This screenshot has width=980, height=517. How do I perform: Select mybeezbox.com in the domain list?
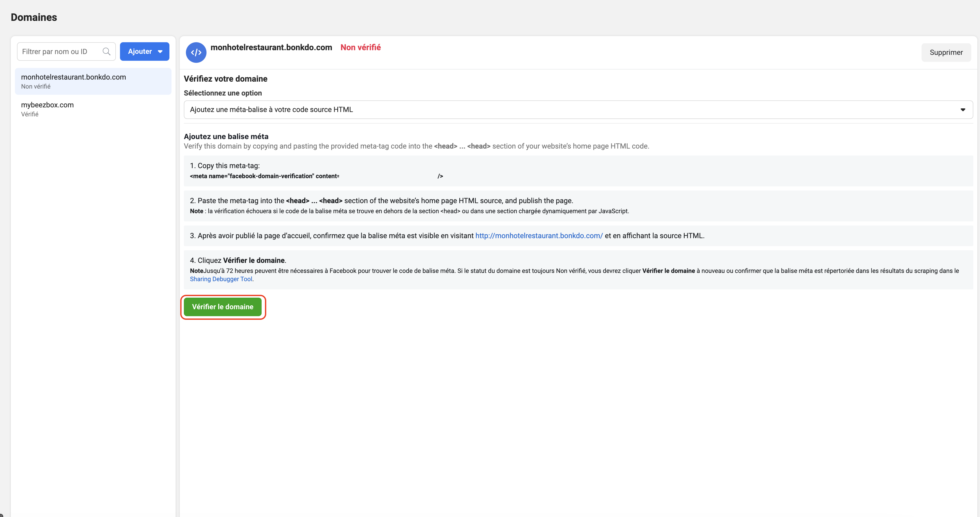47,105
